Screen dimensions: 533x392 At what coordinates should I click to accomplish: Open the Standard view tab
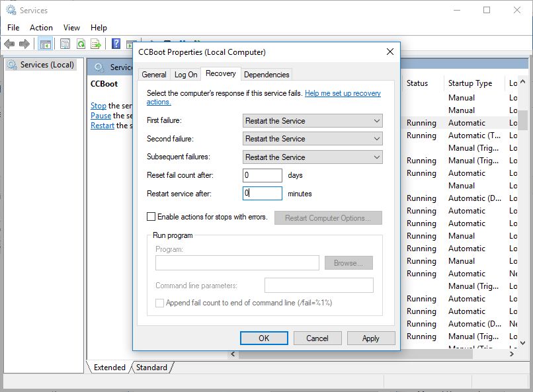coord(151,367)
